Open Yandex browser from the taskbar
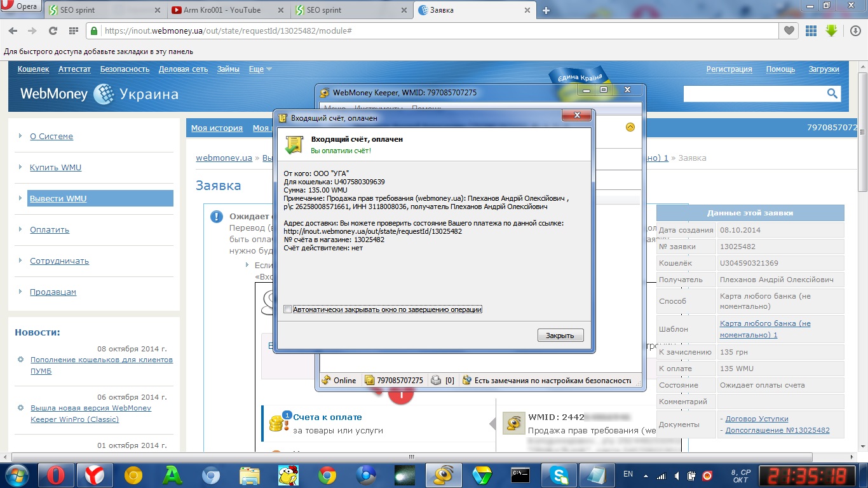 [95, 475]
